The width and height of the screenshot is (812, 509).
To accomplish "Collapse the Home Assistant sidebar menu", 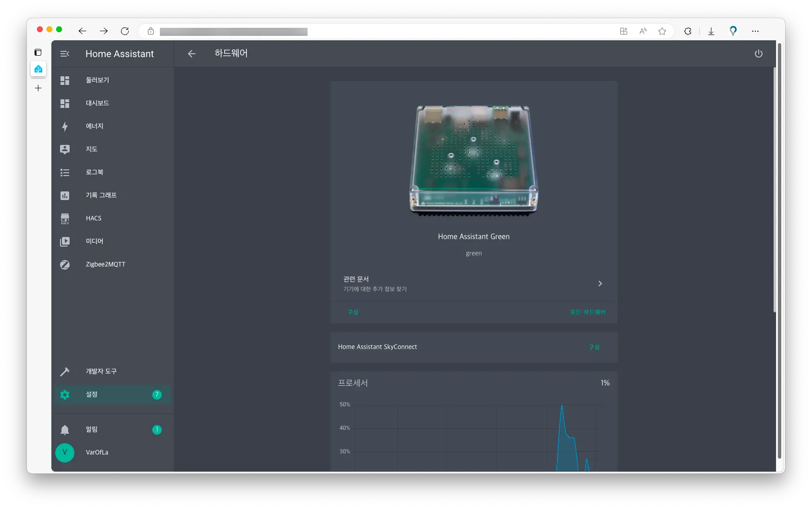I will [65, 54].
